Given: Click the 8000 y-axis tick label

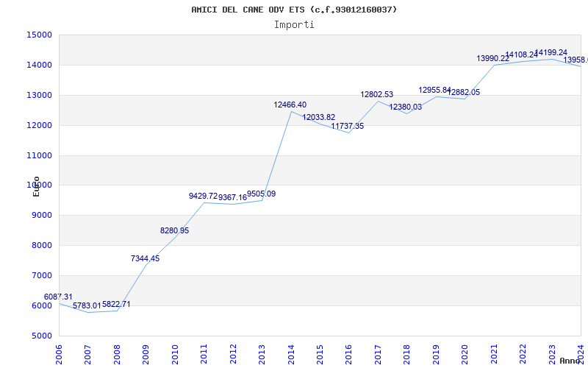Looking at the screenshot, I should point(41,246).
